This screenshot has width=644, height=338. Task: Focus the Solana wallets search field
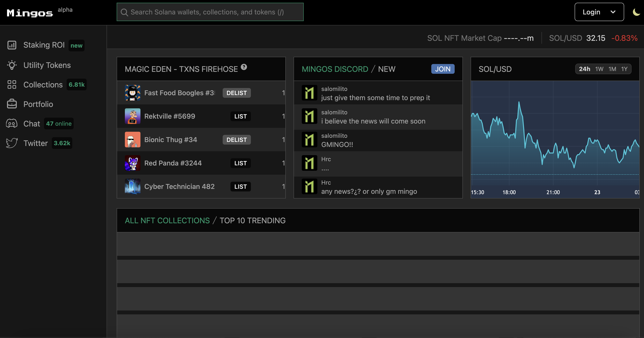(x=210, y=12)
